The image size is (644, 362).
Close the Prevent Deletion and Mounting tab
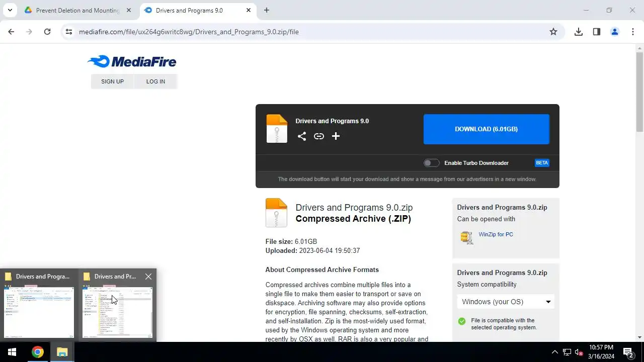(x=129, y=10)
